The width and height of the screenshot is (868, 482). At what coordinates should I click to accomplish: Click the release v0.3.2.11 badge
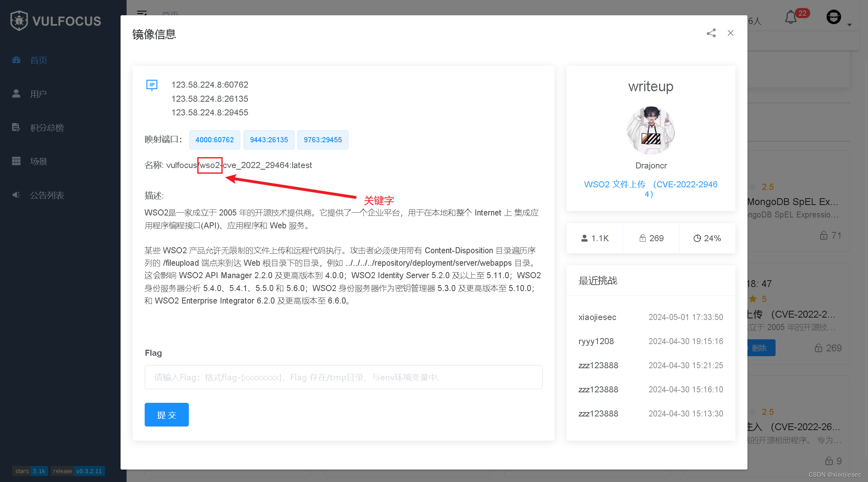tap(78, 471)
